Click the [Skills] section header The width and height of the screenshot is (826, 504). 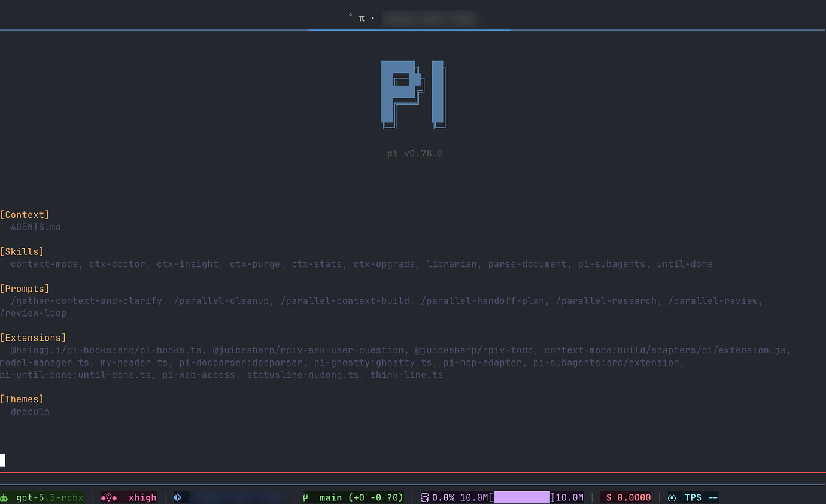pos(22,252)
